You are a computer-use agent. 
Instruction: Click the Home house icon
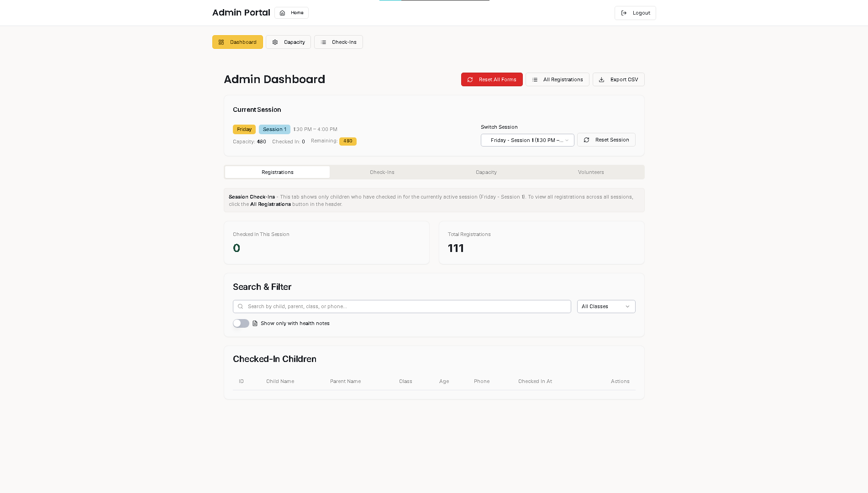[282, 13]
